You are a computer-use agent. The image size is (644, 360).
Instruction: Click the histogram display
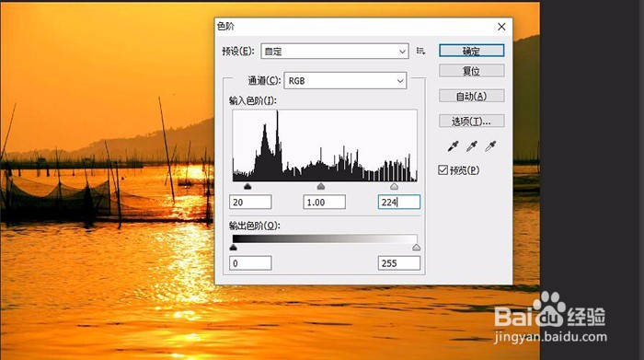[x=325, y=145]
